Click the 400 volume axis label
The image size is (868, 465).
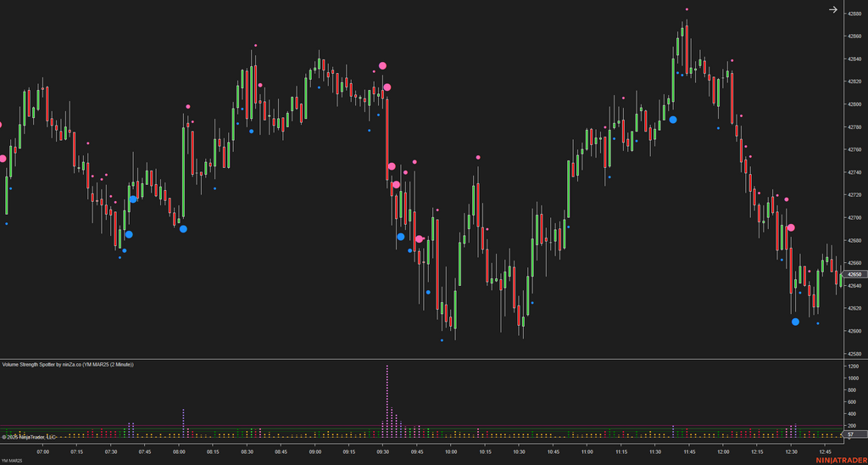tap(852, 414)
